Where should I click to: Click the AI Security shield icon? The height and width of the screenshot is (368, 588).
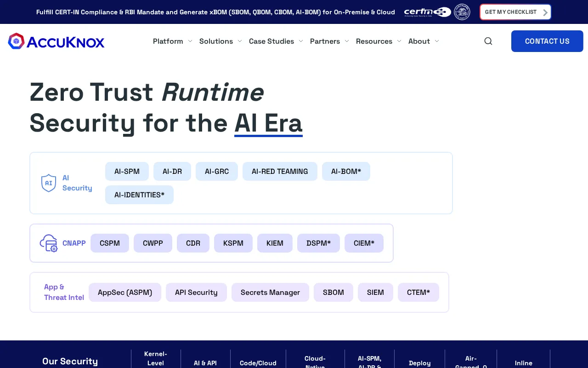(49, 183)
